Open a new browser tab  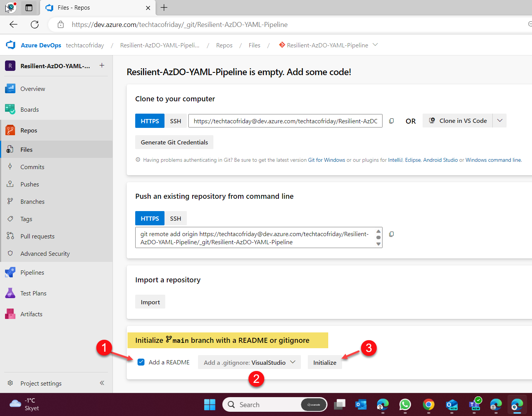tap(164, 8)
